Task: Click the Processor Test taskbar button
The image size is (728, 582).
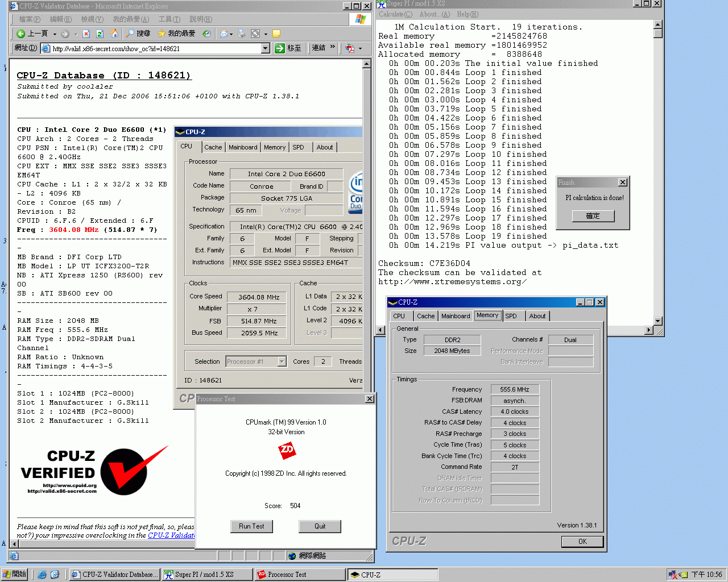Action: pos(300,575)
